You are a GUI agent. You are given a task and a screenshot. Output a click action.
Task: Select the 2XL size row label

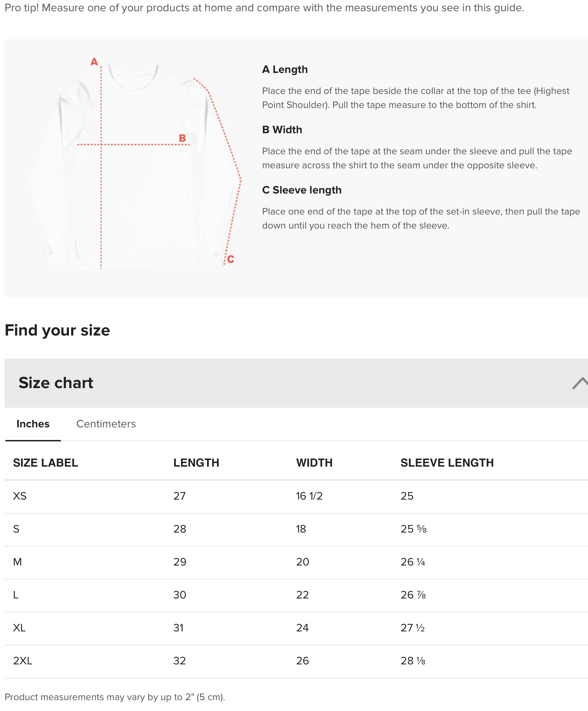(x=23, y=661)
